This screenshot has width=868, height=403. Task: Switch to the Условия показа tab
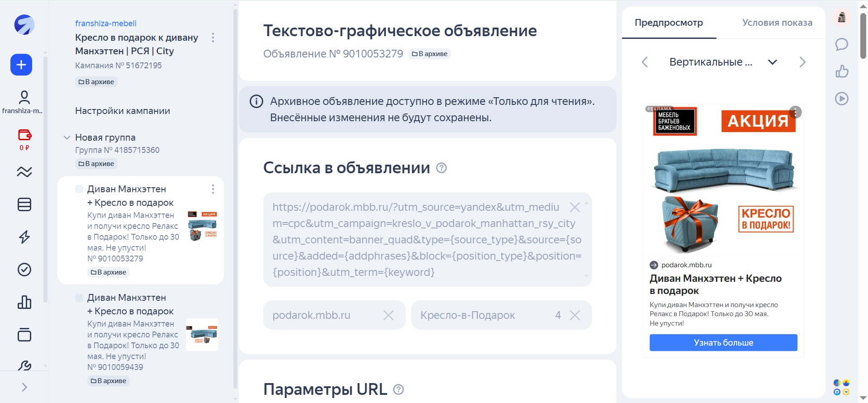click(x=777, y=23)
